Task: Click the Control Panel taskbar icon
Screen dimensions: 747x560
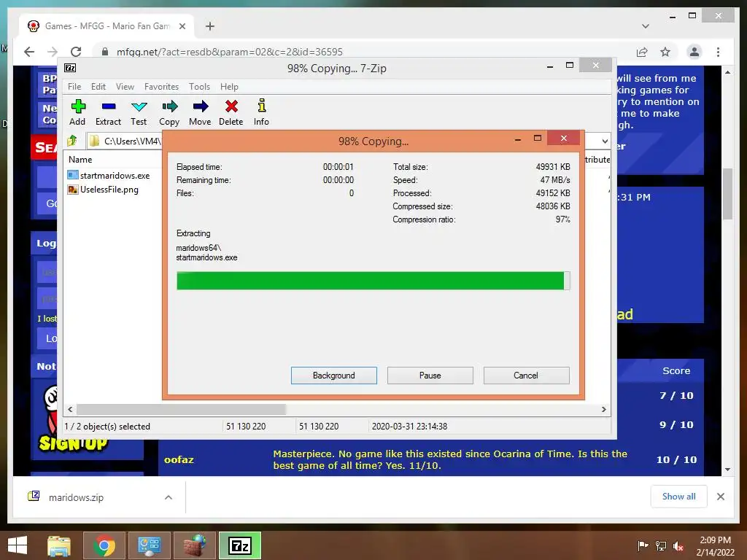Action: coord(150,545)
